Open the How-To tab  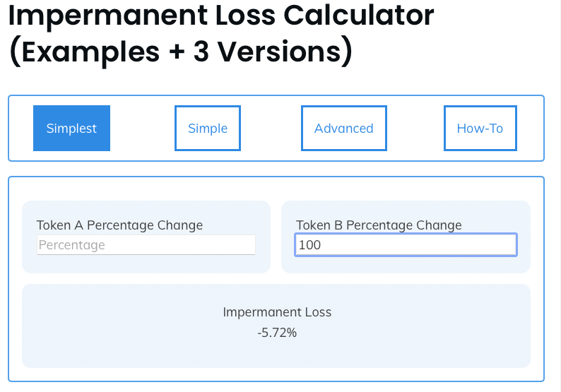[x=480, y=128]
